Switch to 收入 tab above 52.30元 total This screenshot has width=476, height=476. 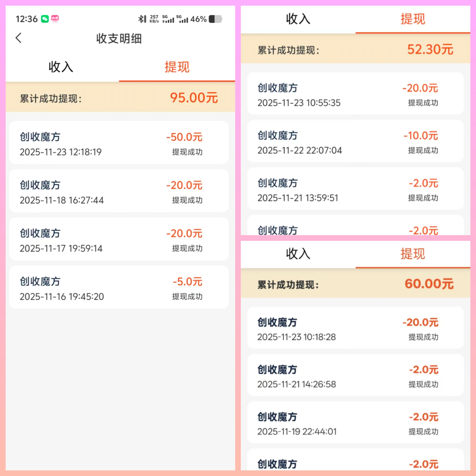298,19
